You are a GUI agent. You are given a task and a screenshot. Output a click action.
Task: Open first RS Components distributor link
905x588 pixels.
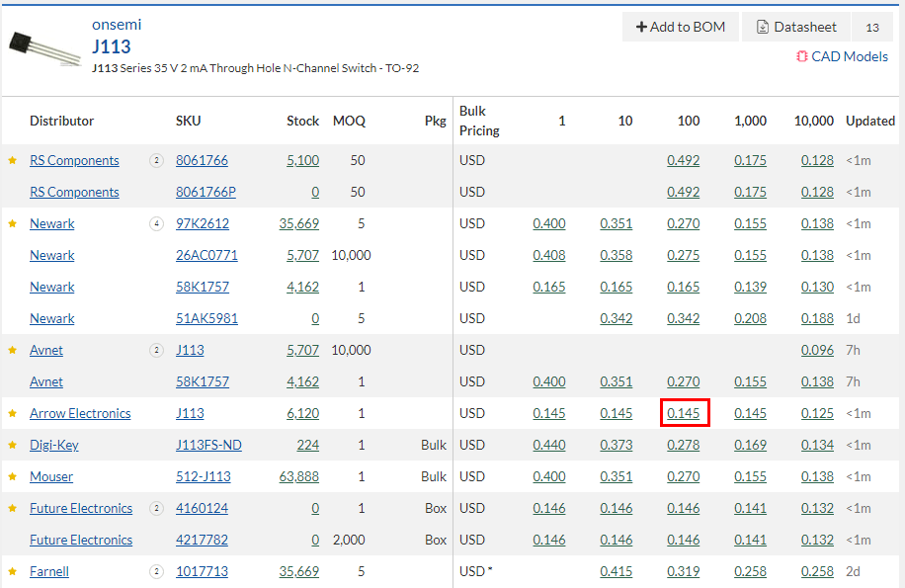(74, 160)
